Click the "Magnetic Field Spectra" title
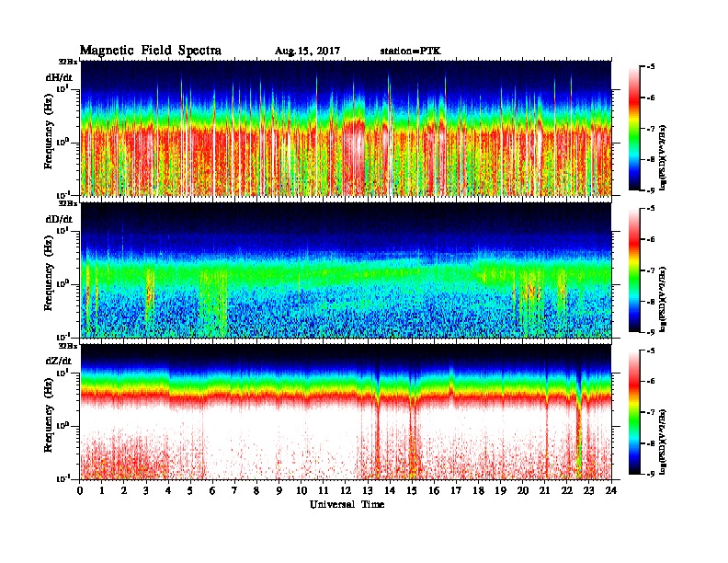 pyautogui.click(x=151, y=51)
